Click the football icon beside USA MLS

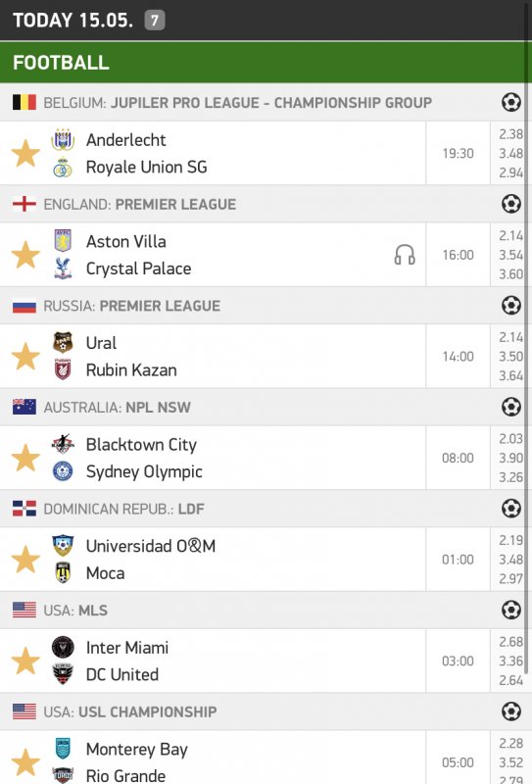pos(511,610)
